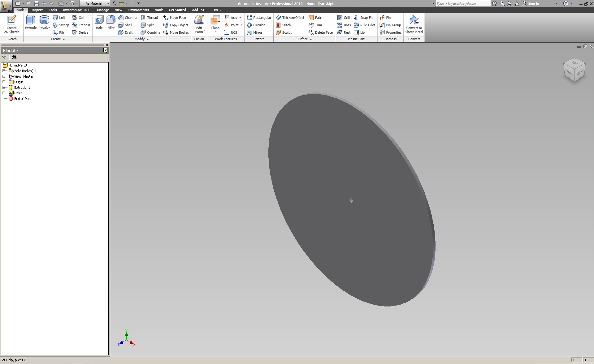The height and width of the screenshot is (364, 594).
Task: Select the Circular pattern tool
Action: point(256,25)
